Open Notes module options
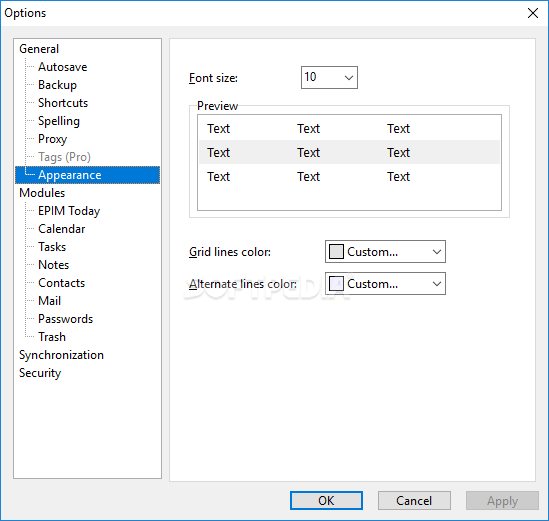The image size is (549, 521). click(x=53, y=265)
